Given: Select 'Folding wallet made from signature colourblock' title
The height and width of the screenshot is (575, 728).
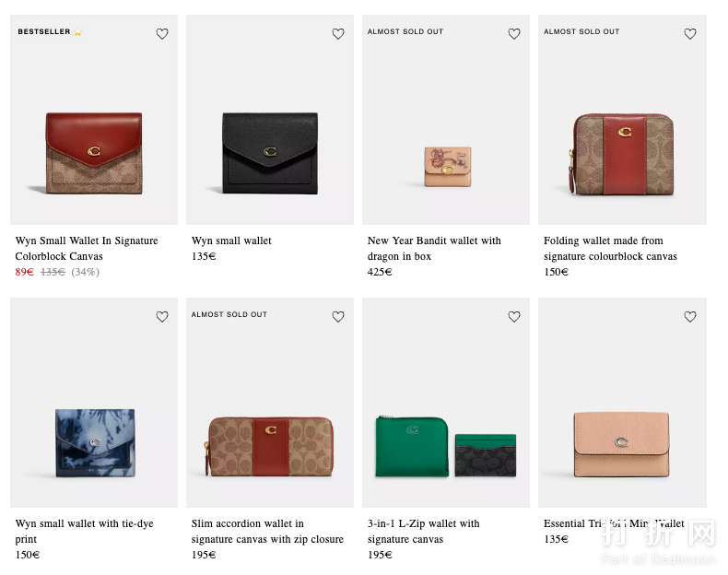Looking at the screenshot, I should click(610, 249).
